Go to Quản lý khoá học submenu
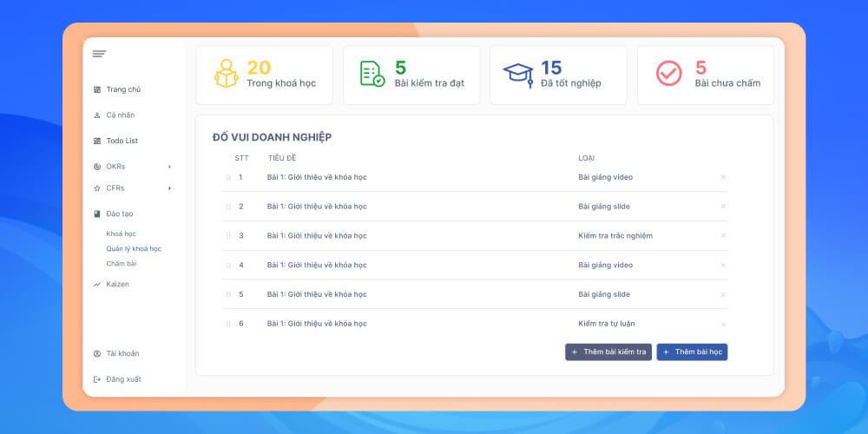The image size is (868, 434). tap(134, 249)
